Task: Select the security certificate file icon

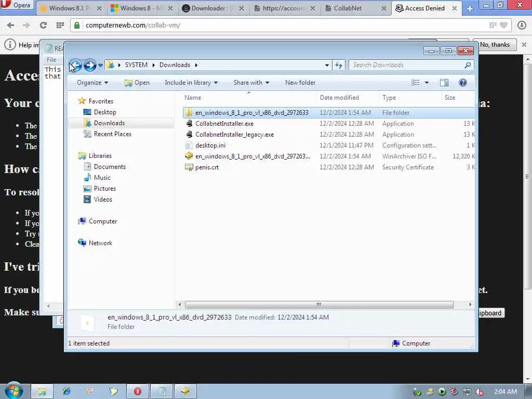Action: [189, 167]
